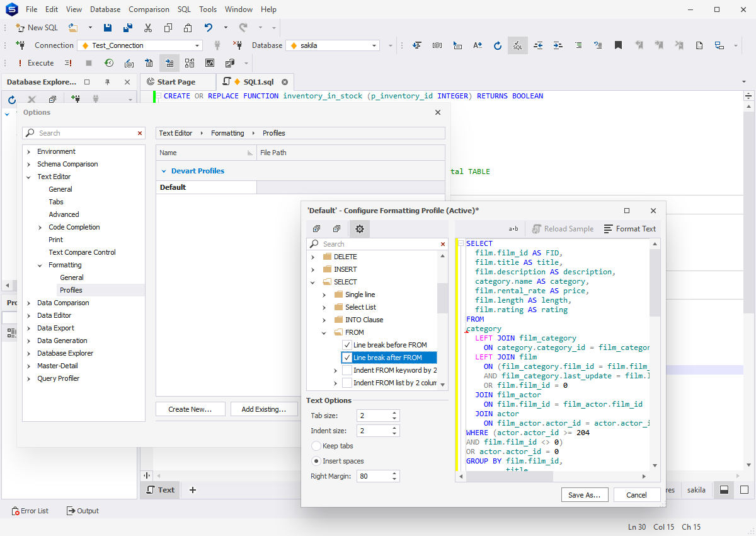
Task: Click the pin icon of Database Explorer panel
Action: click(x=107, y=82)
